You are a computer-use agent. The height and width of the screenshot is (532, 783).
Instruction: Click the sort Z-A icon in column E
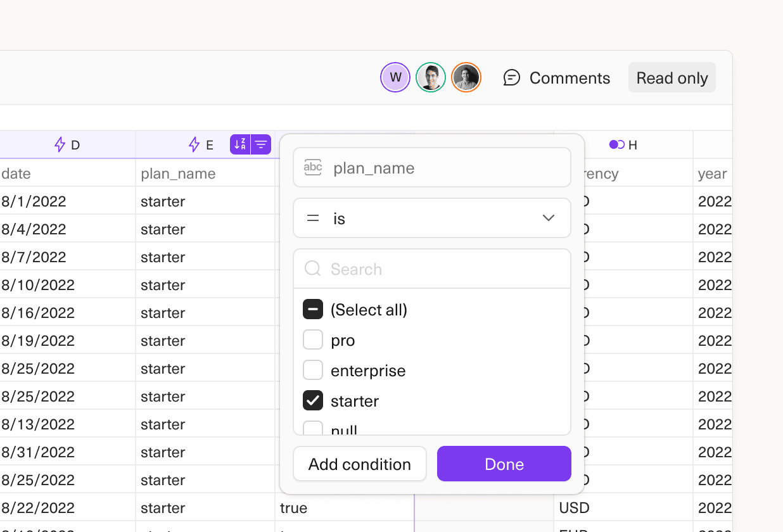pyautogui.click(x=240, y=145)
